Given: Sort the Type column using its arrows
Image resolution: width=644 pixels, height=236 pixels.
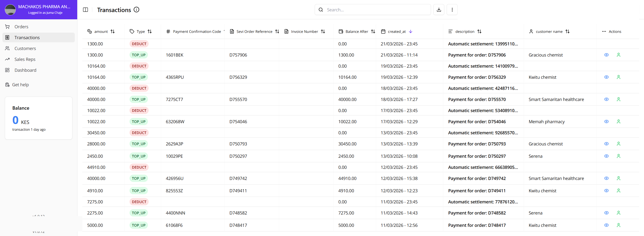Looking at the screenshot, I should [150, 31].
